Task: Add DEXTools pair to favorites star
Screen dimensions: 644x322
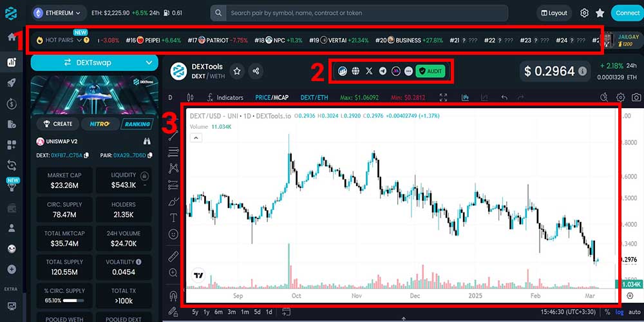Action: click(237, 71)
